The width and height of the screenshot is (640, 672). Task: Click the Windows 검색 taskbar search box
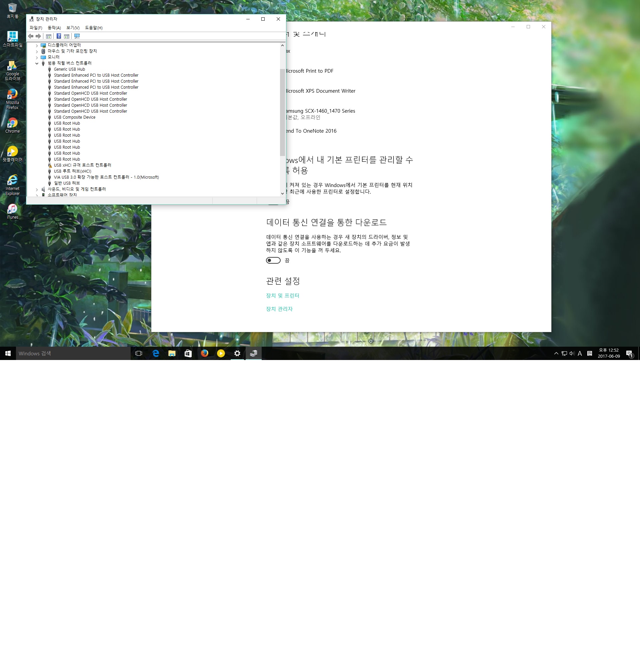(73, 353)
